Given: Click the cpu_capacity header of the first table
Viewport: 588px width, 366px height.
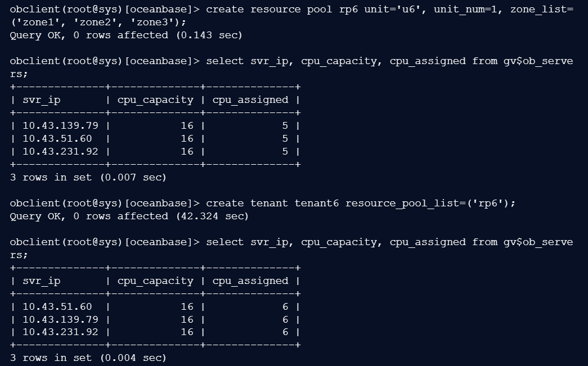Looking at the screenshot, I should (x=155, y=100).
